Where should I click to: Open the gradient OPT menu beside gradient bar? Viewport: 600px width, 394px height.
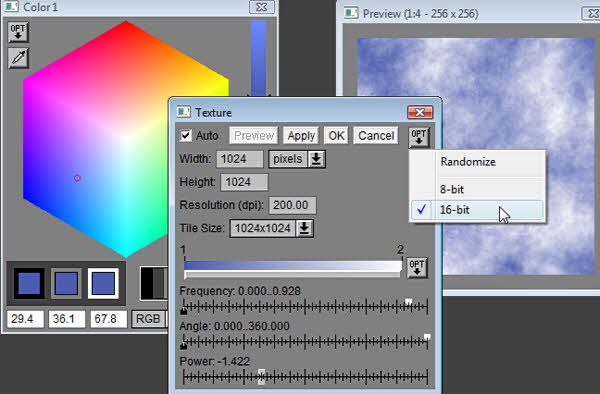coord(417,267)
